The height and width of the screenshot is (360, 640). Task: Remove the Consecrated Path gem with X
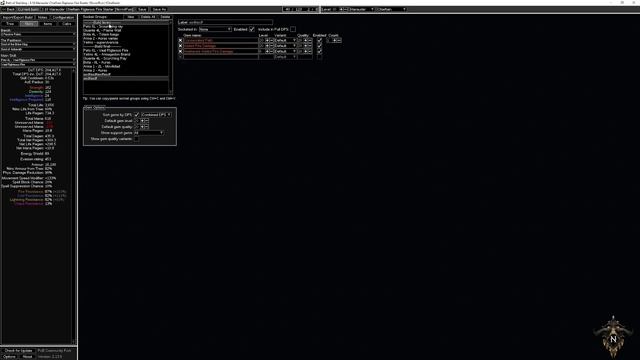point(180,40)
